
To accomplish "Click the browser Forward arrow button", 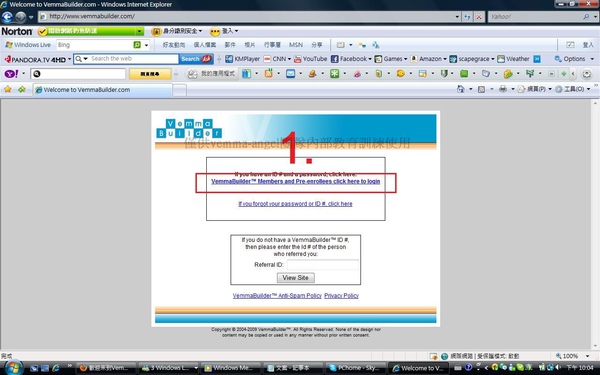I will pos(21,17).
